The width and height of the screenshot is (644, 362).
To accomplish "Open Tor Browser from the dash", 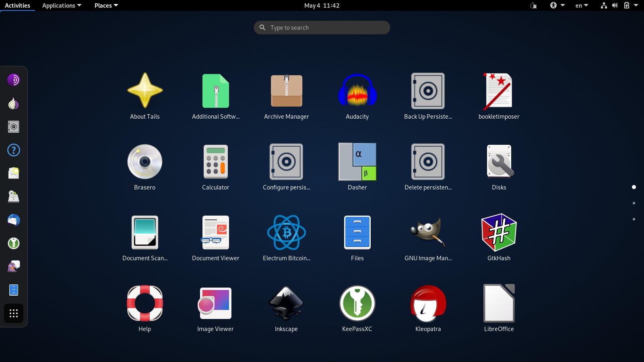I will 14,80.
